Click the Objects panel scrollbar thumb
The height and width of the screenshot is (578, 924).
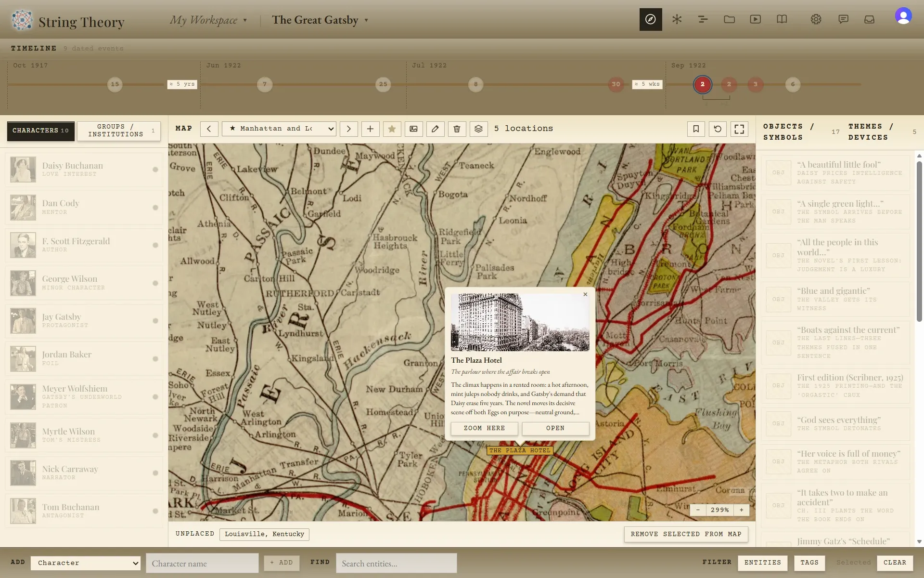(919, 241)
